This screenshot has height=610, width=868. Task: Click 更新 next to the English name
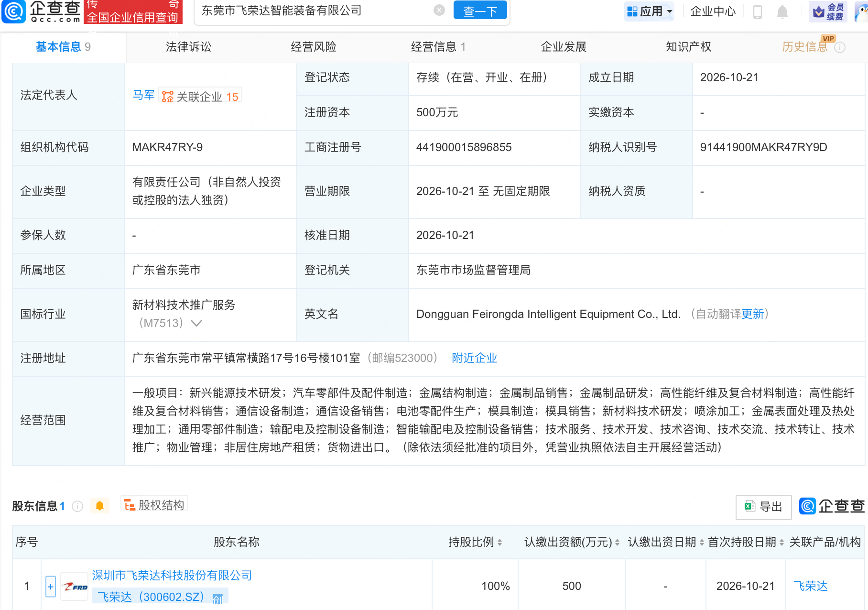click(753, 314)
